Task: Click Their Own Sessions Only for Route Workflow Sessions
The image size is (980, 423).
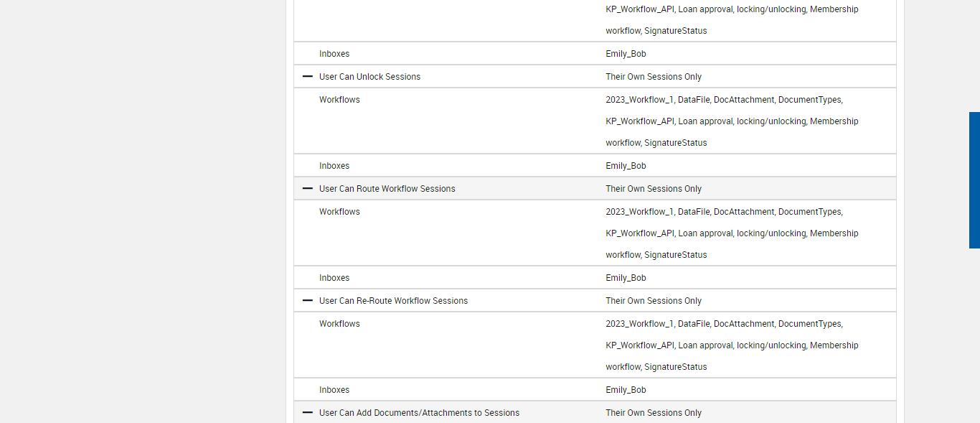Action: 654,189
